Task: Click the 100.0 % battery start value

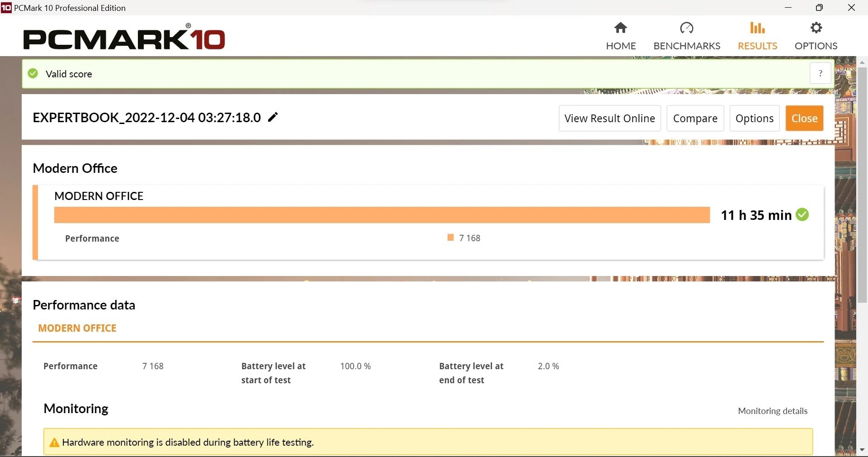Action: point(355,366)
